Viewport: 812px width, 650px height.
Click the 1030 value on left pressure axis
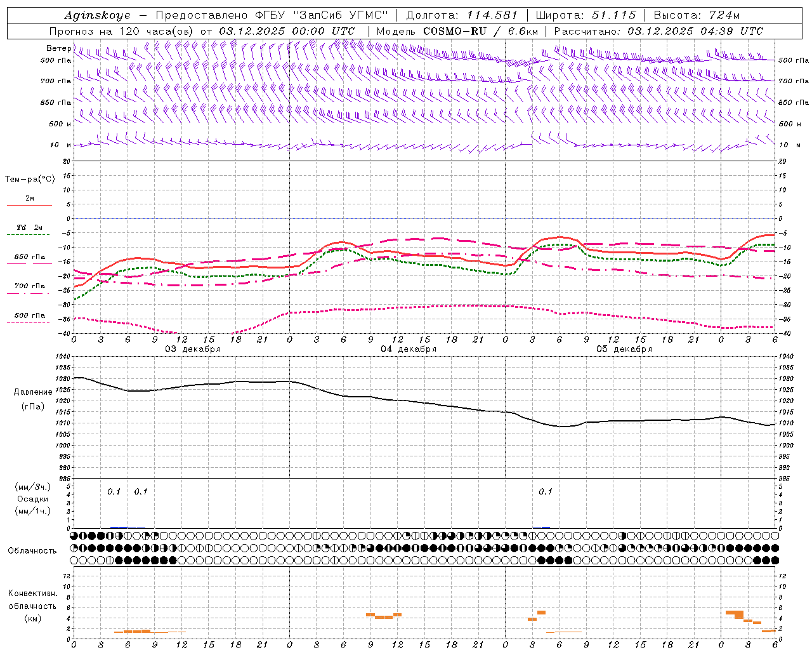click(x=62, y=378)
